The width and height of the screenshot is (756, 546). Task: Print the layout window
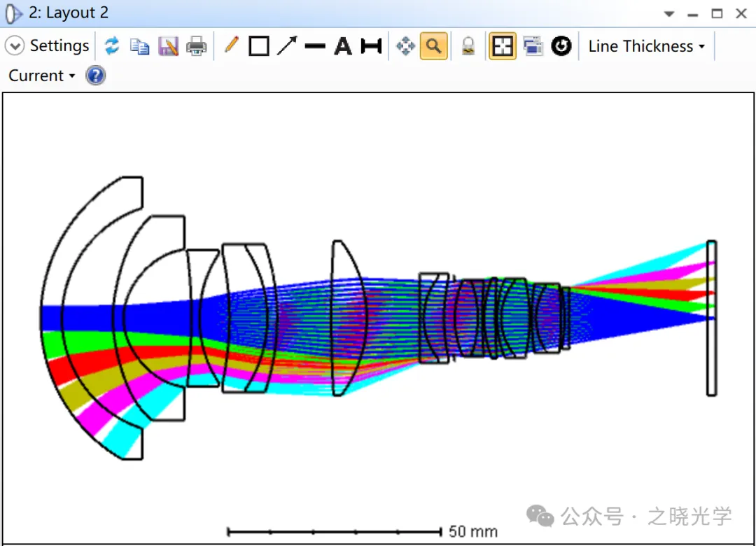[197, 47]
